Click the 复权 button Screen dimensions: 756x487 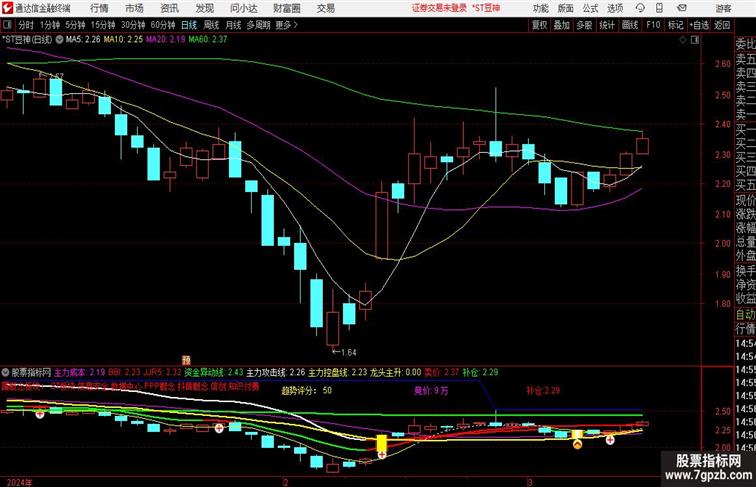pos(539,25)
